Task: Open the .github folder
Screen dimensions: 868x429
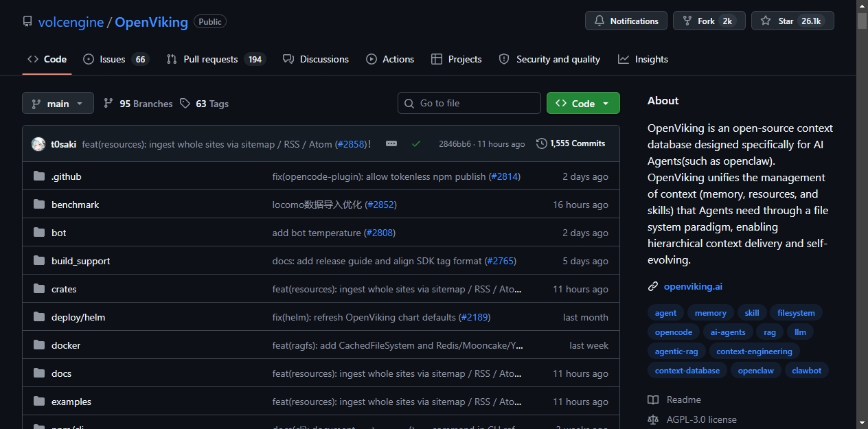Action: [67, 176]
